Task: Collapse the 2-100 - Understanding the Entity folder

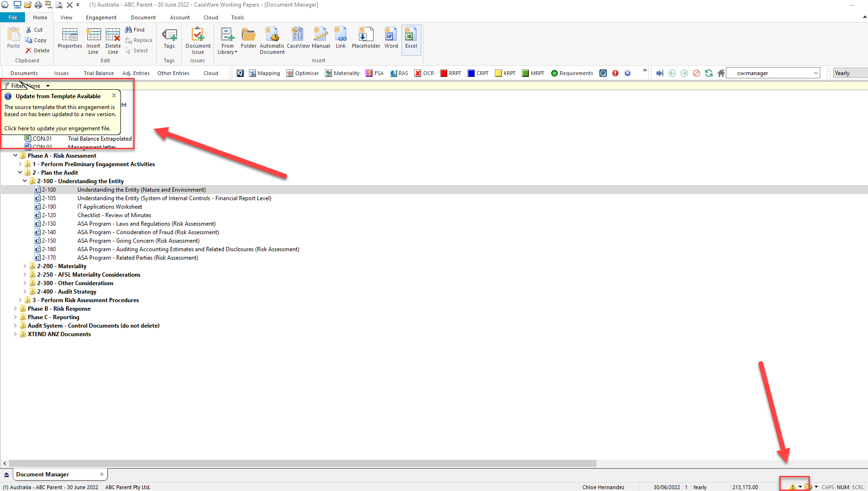Action: click(x=25, y=181)
